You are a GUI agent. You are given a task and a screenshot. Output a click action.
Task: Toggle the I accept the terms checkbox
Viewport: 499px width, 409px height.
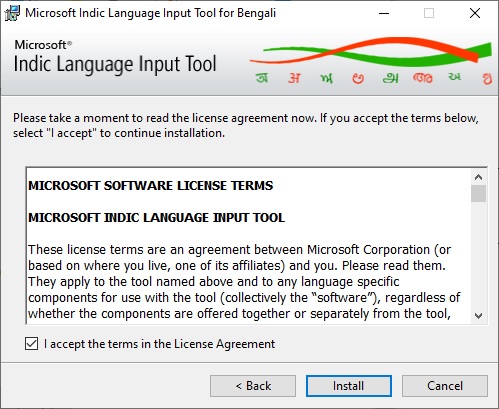(31, 344)
